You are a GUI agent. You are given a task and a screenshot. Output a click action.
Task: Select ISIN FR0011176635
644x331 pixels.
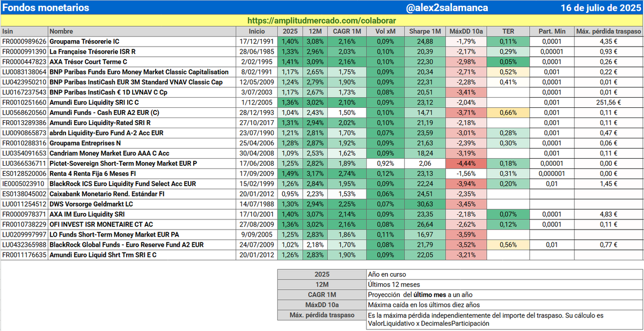(x=24, y=255)
